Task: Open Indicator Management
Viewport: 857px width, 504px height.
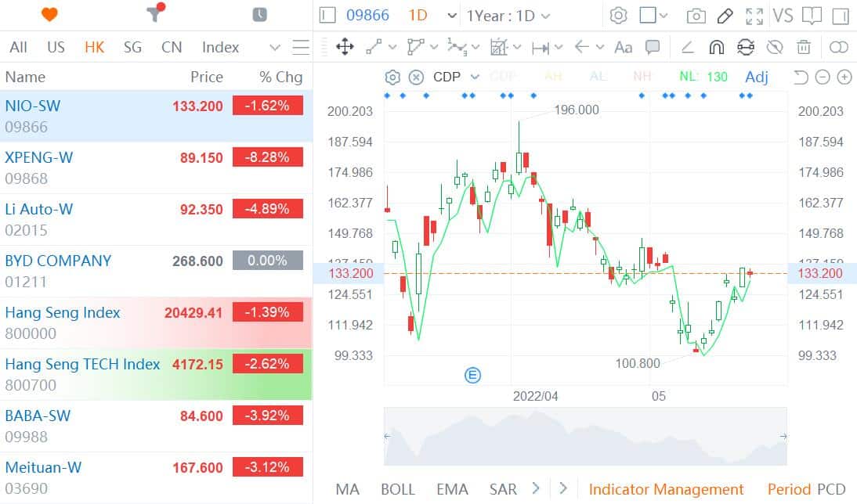Action: [667, 488]
